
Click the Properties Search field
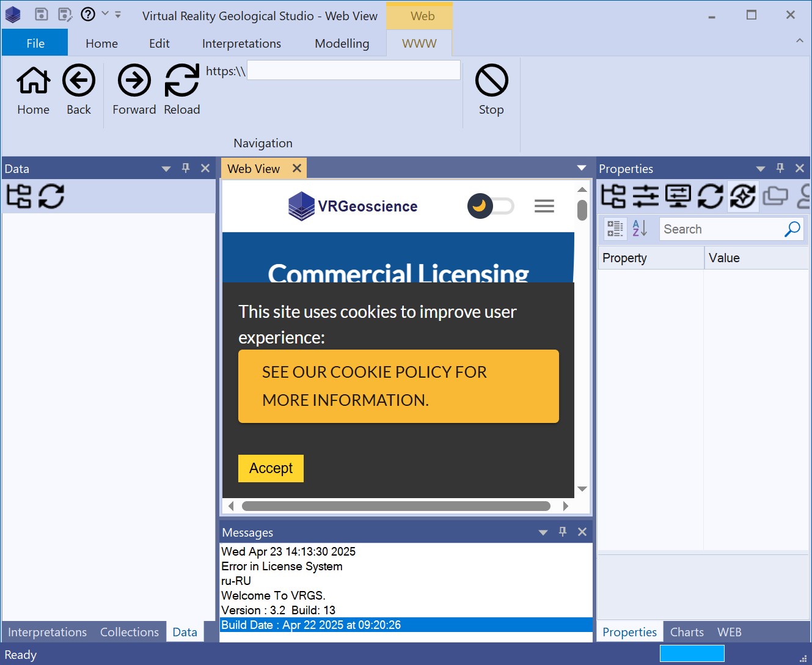(x=722, y=229)
